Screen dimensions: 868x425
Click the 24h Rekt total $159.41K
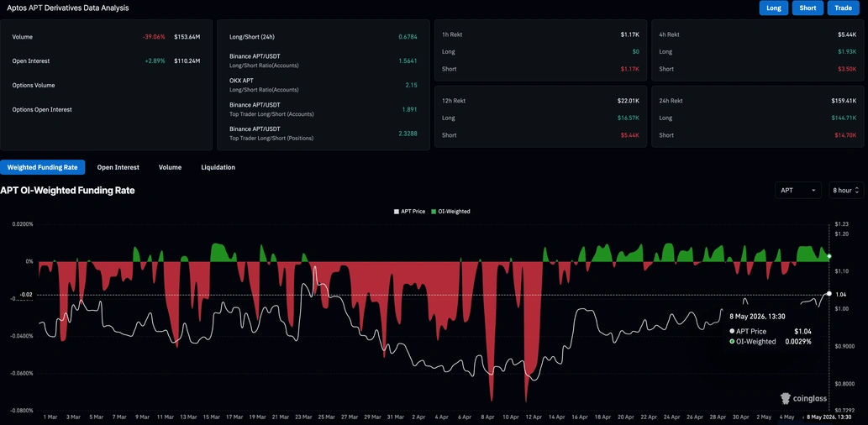[844, 101]
